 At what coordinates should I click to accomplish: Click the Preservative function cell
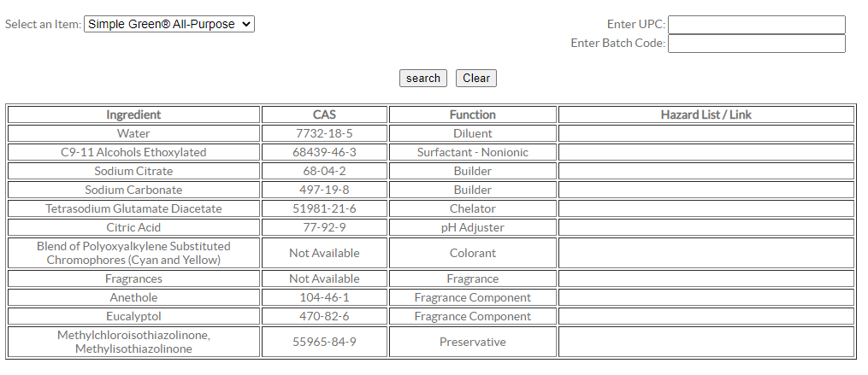tap(472, 342)
